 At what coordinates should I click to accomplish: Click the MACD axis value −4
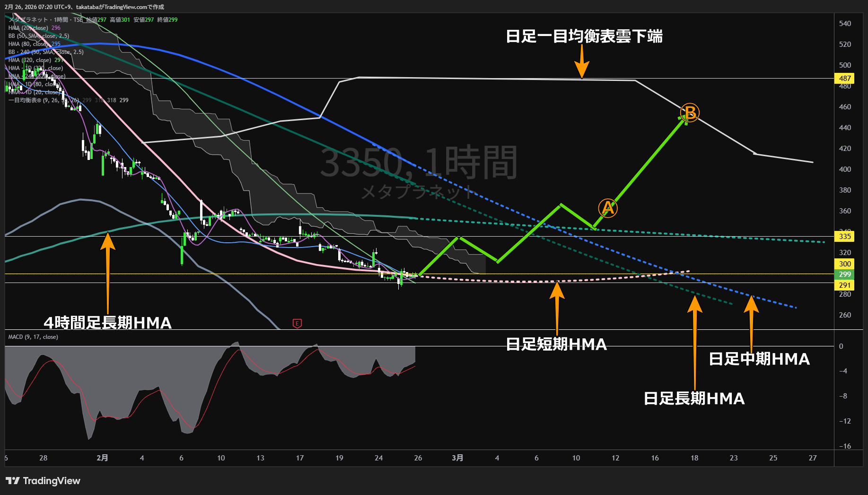point(843,371)
